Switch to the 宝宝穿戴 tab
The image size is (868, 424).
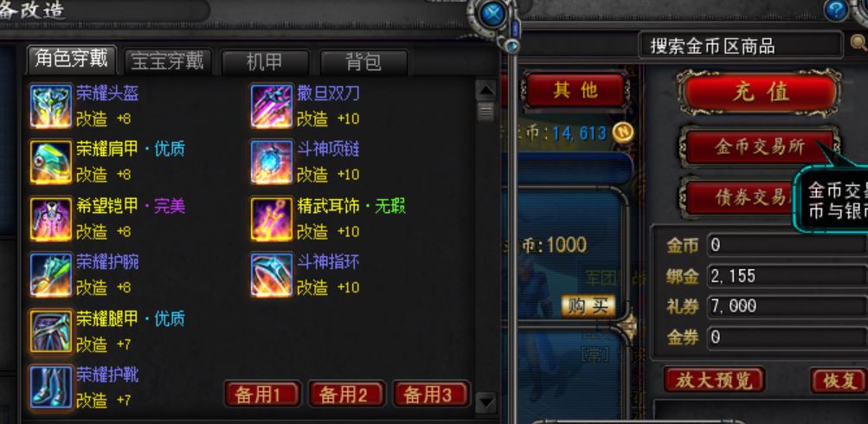(x=167, y=61)
